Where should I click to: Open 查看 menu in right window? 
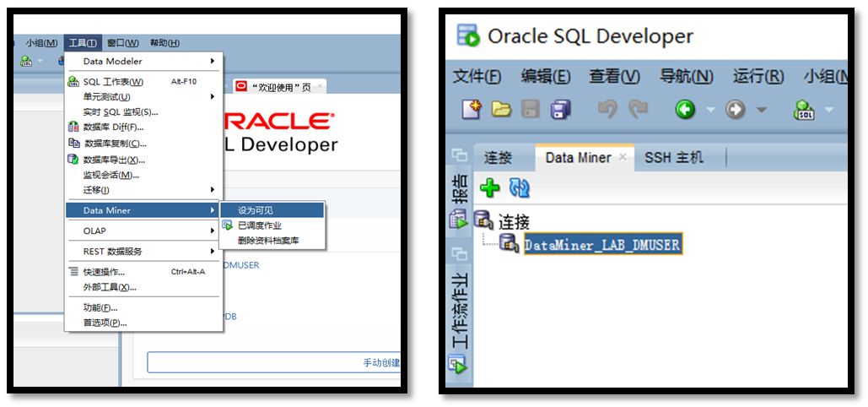[x=614, y=76]
